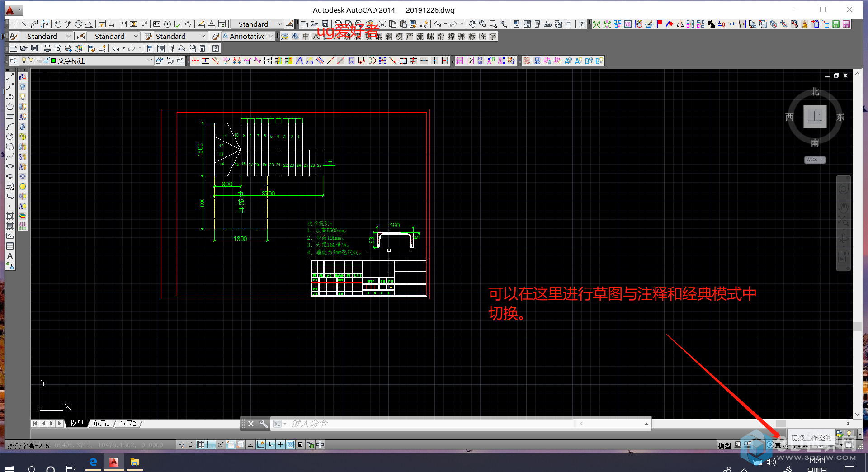Select the Angular dimension tool

point(89,24)
